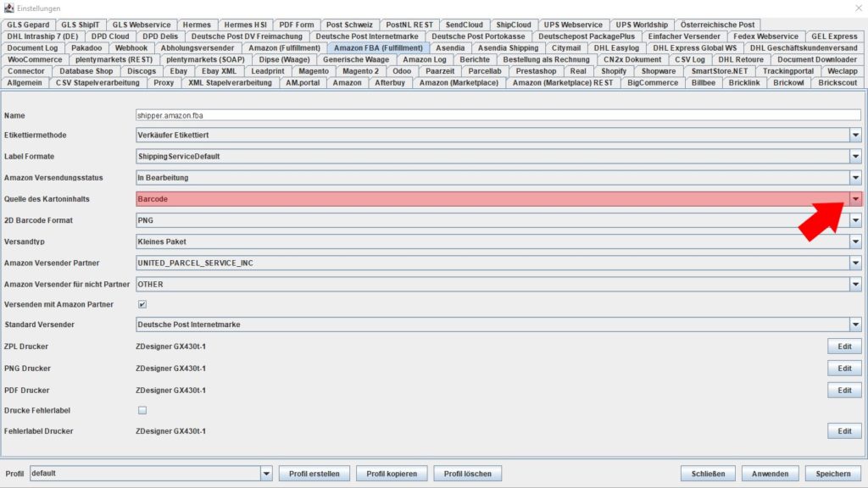The height and width of the screenshot is (488, 868).
Task: Toggle Versenden mit Amazon Partner checkbox
Action: (142, 304)
